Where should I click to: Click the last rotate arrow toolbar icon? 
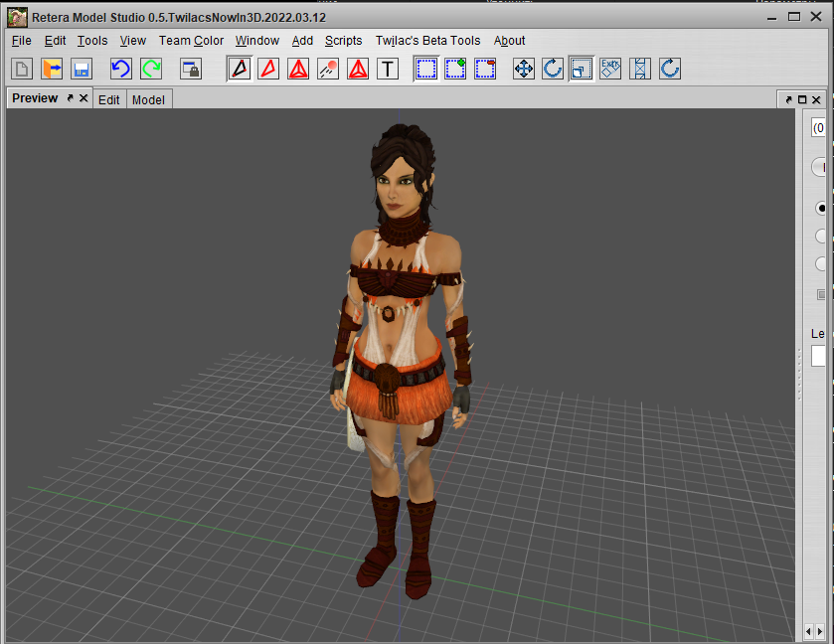click(x=670, y=70)
